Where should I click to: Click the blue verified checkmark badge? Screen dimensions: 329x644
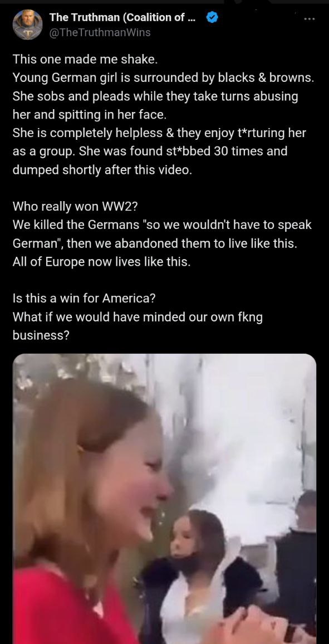pyautogui.click(x=212, y=18)
